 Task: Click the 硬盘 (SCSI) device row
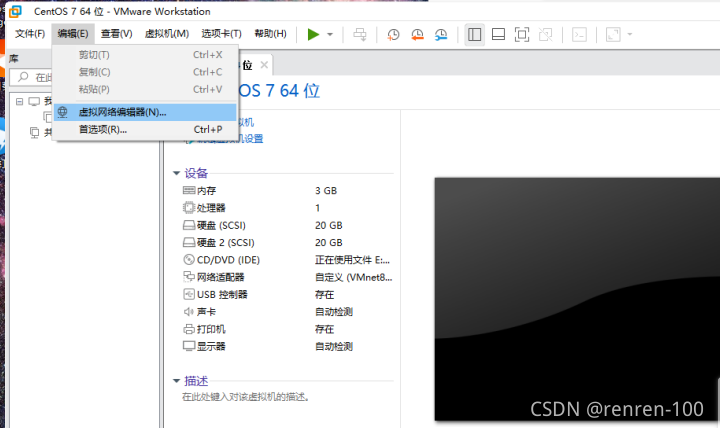[x=287, y=225]
